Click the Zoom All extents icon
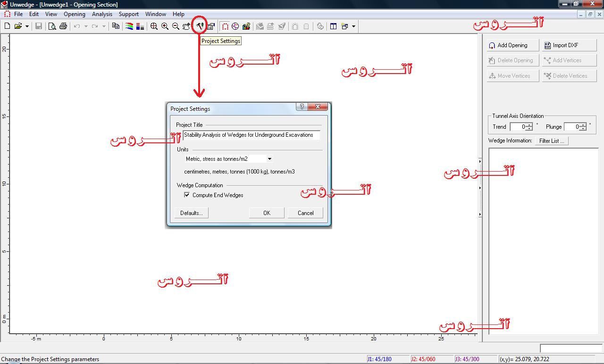 tap(154, 26)
